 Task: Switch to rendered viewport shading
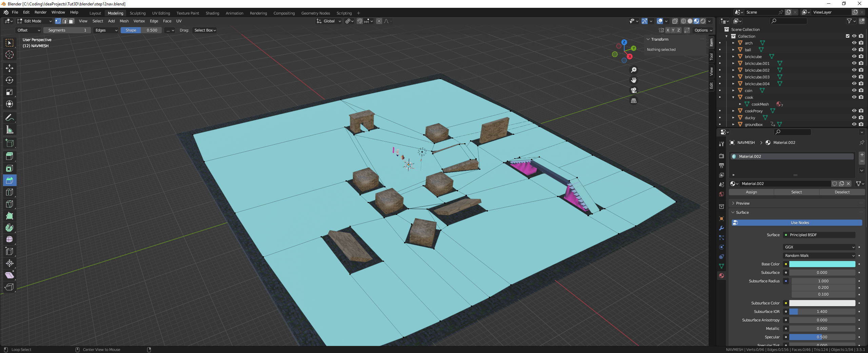coord(702,21)
